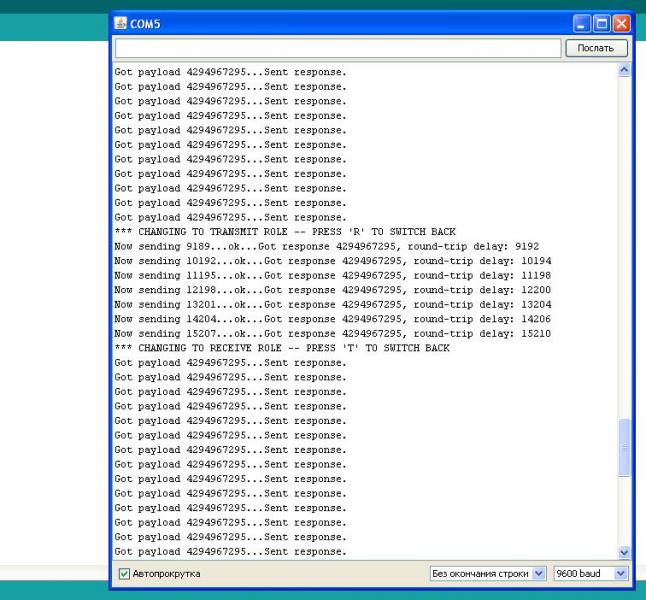Click the round-trip delay value 9192
The image size is (646, 600).
pos(527,246)
